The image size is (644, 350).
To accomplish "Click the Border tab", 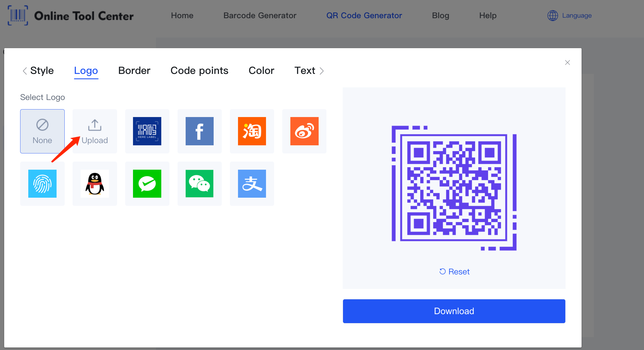I will [x=134, y=70].
